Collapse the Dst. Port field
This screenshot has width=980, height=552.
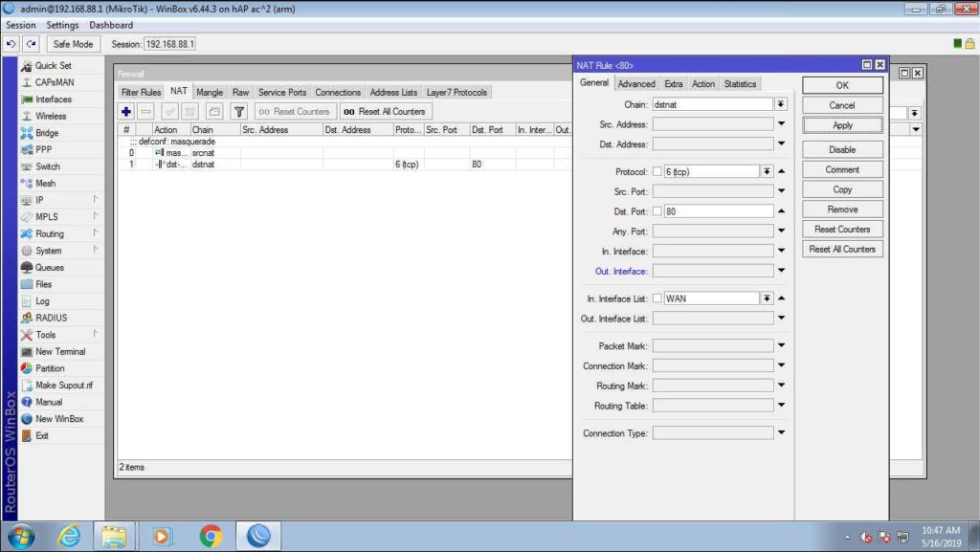coord(781,211)
